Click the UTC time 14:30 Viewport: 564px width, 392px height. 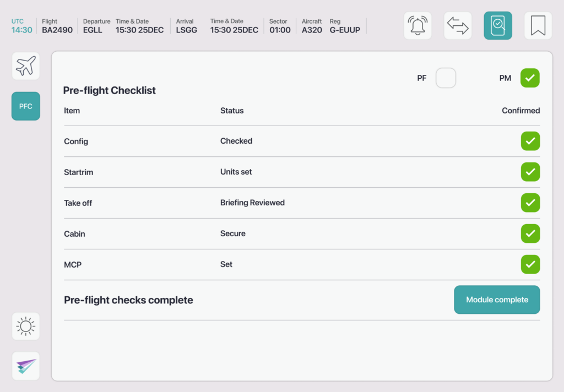coord(22,30)
